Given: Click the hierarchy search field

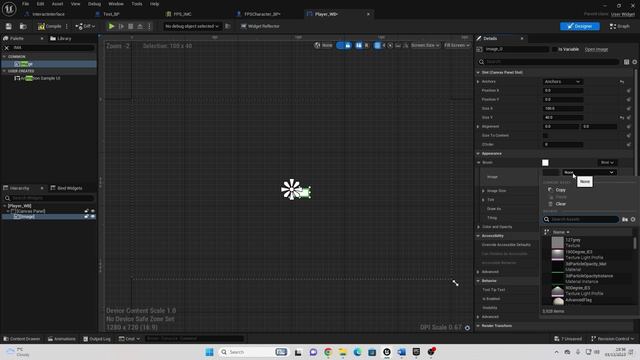Looking at the screenshot, I should click(x=50, y=198).
